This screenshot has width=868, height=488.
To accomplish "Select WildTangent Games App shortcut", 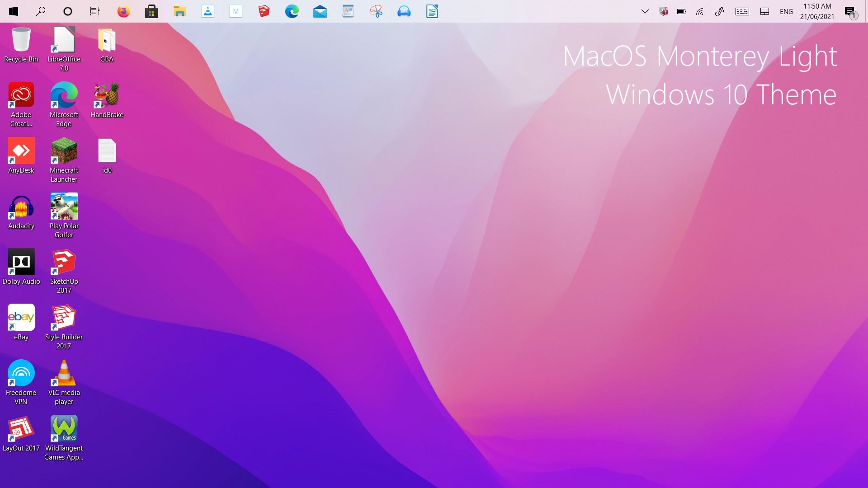I will (64, 438).
